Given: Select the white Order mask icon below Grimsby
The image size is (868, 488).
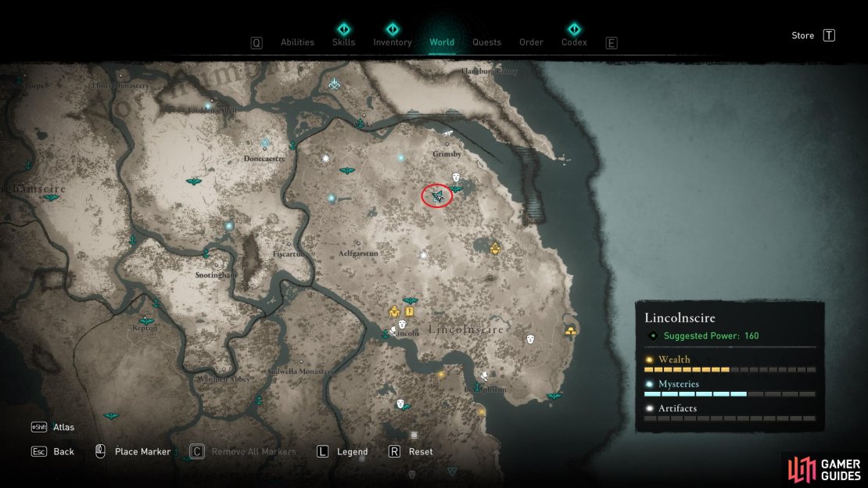Looking at the screenshot, I should (x=456, y=178).
